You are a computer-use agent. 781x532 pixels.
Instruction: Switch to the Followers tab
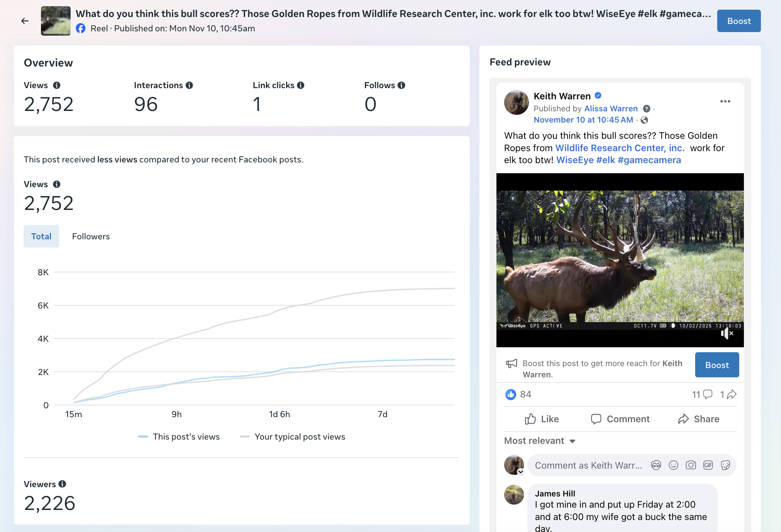tap(91, 236)
